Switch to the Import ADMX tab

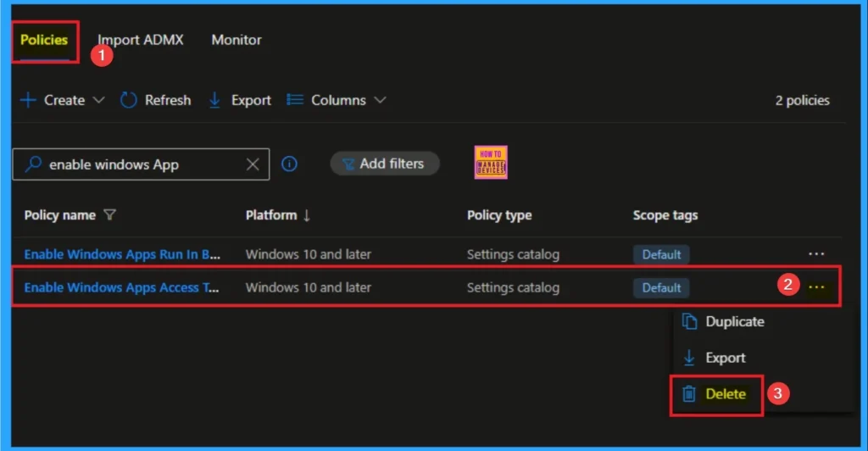pos(141,40)
